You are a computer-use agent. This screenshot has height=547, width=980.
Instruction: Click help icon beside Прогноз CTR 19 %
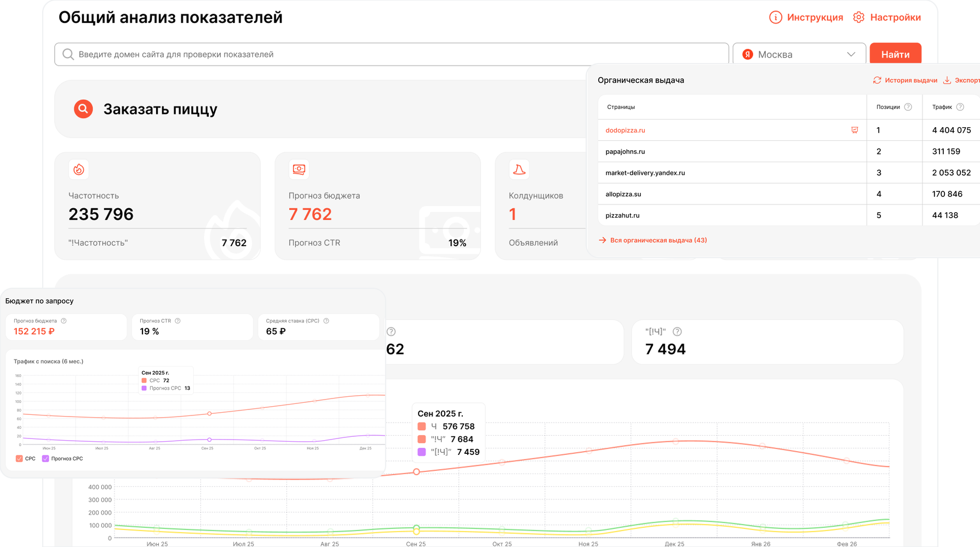(177, 321)
